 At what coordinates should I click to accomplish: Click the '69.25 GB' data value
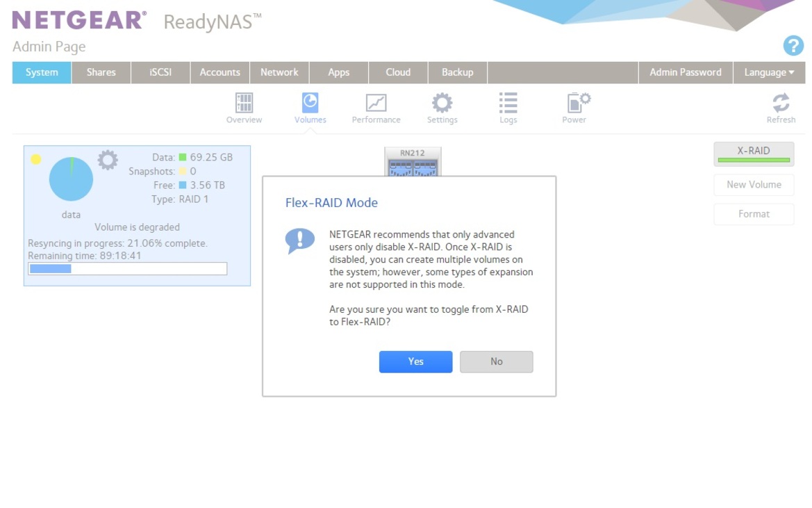tap(211, 157)
